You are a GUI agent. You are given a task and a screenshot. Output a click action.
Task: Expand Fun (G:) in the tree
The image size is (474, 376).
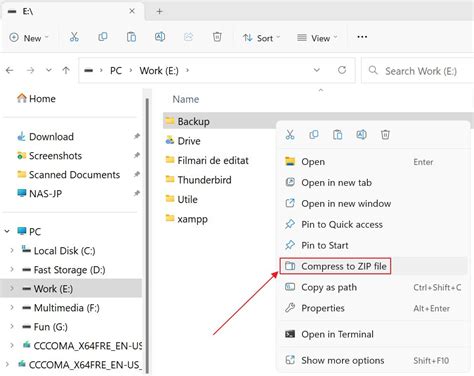click(12, 326)
